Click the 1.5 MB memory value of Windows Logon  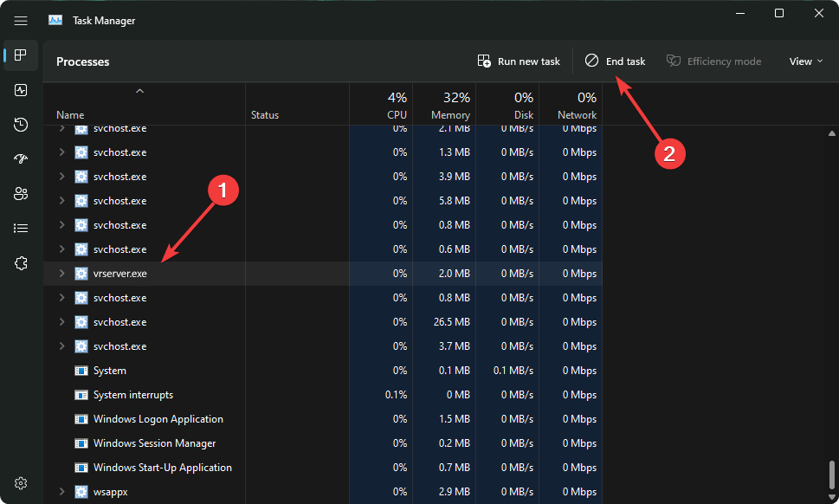[x=455, y=419]
